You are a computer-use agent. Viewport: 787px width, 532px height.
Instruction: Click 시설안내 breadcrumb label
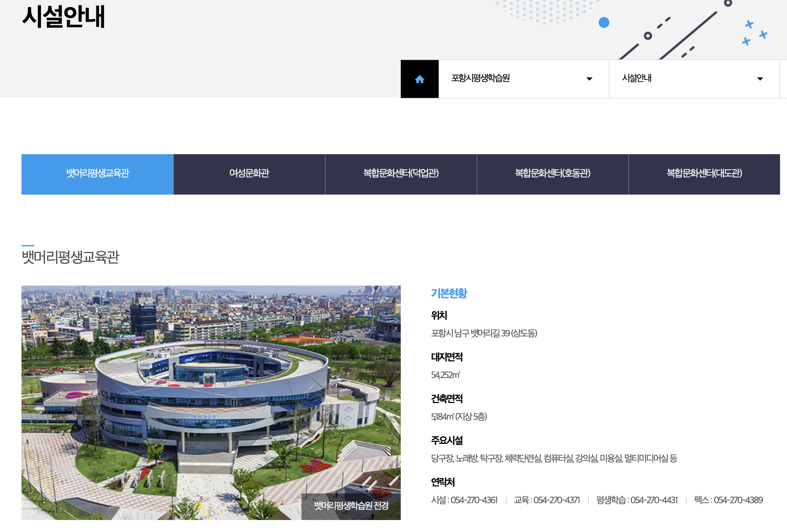(636, 78)
